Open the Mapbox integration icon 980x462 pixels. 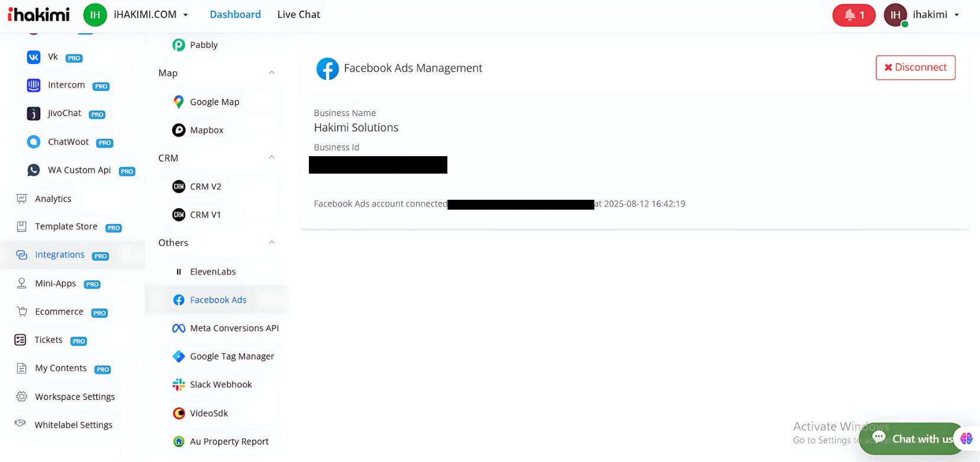tap(178, 130)
